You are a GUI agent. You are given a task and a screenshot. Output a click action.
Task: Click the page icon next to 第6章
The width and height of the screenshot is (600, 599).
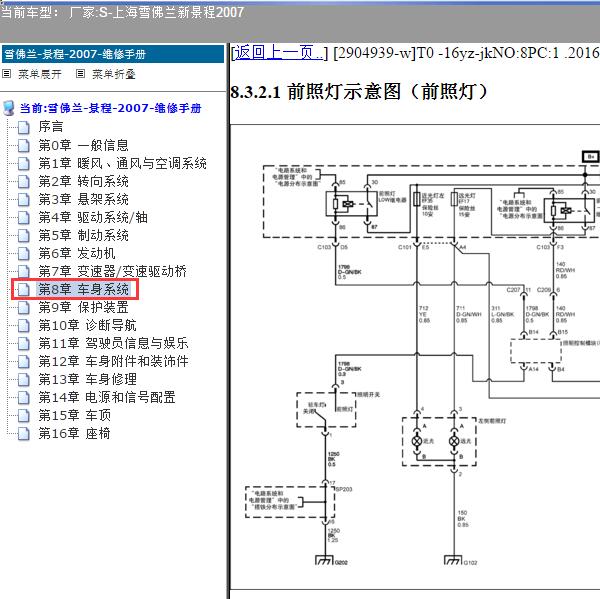pyautogui.click(x=24, y=254)
